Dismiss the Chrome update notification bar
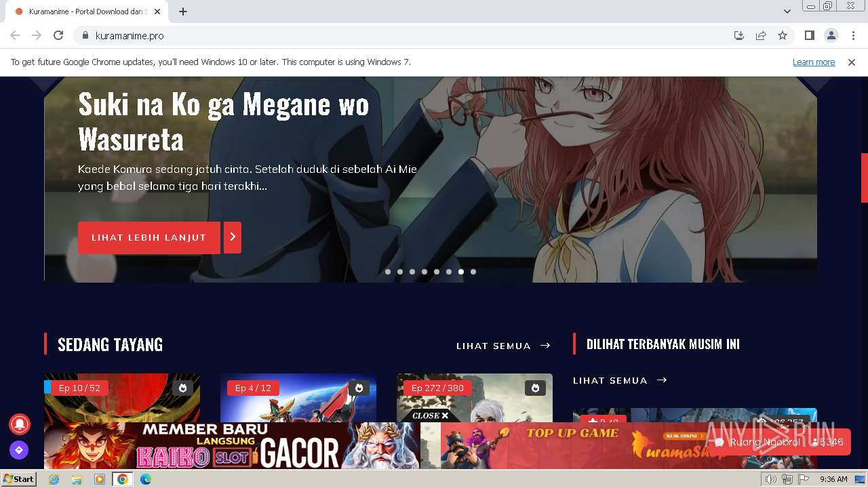This screenshot has height=488, width=868. pos(852,62)
